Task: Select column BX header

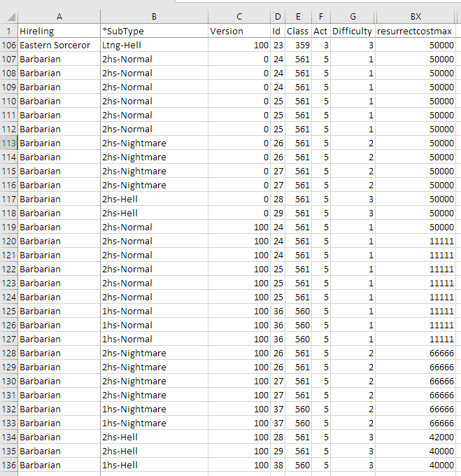Action: click(416, 17)
